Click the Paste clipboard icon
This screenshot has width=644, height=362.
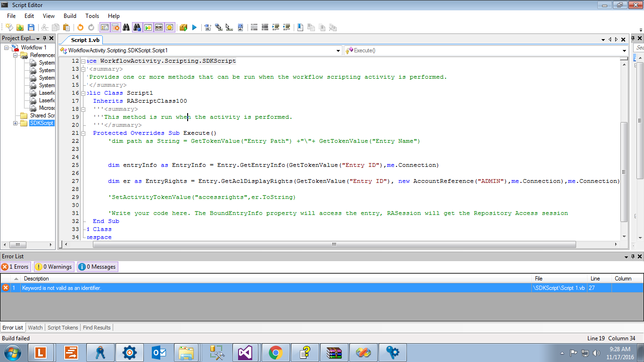tap(66, 27)
